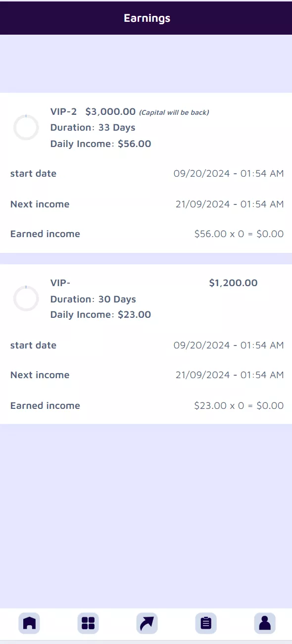Select the Daily Income: $56.00 line
Viewport: 292px width, 644px height.
click(x=101, y=144)
